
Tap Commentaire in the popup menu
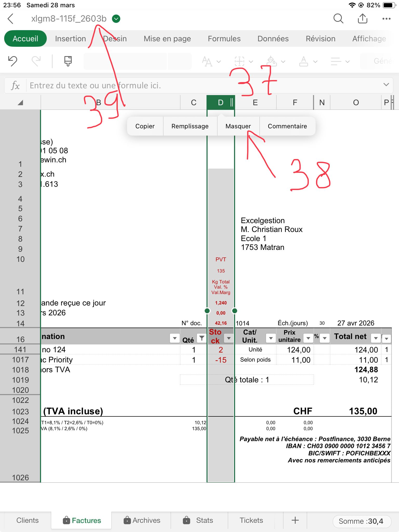287,126
